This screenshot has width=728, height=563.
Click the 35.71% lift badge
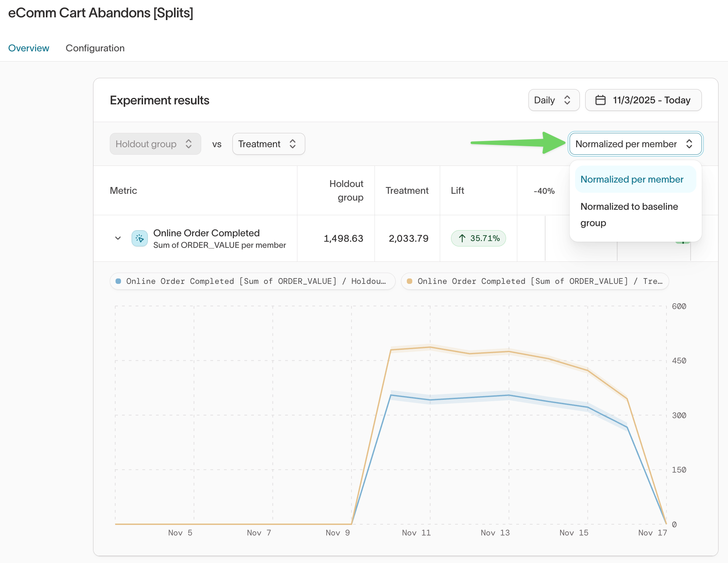tap(478, 238)
